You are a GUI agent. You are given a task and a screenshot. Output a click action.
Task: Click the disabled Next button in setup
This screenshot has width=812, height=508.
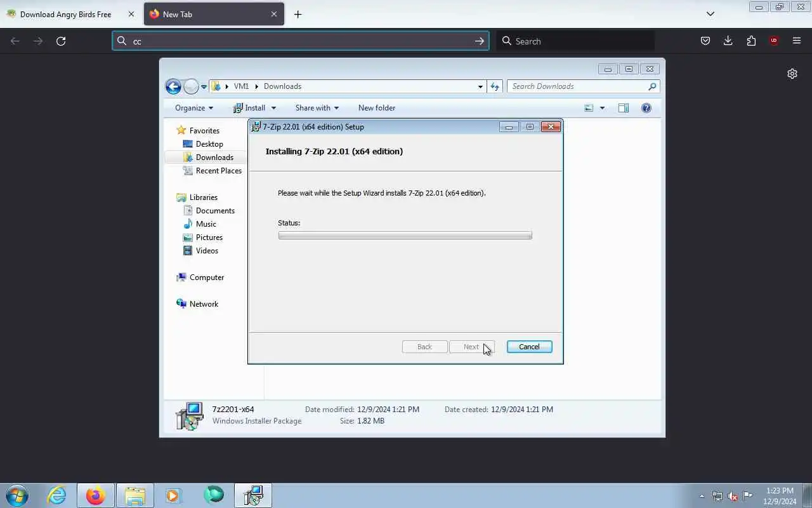(x=471, y=347)
